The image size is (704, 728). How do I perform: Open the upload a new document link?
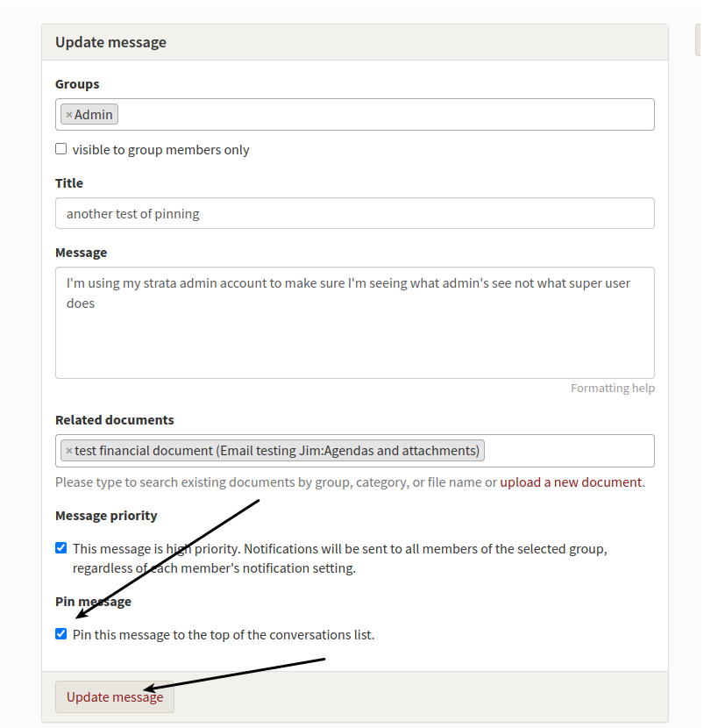click(x=571, y=482)
